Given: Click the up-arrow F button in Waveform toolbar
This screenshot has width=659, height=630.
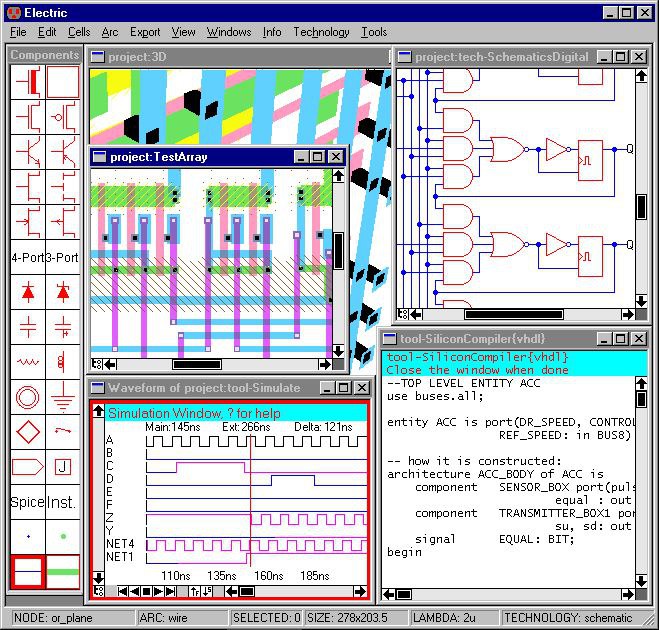Looking at the screenshot, I should tap(195, 591).
